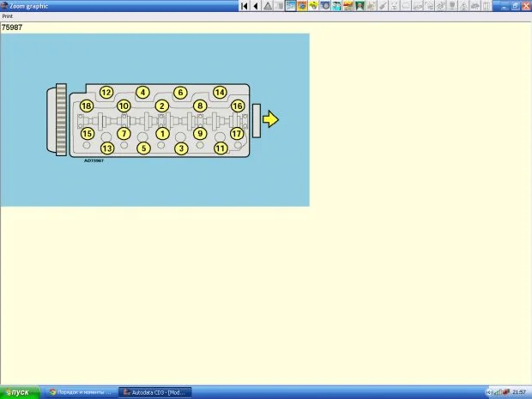Open the Print menu
Viewport: 532px width, 399px height.
pos(7,15)
